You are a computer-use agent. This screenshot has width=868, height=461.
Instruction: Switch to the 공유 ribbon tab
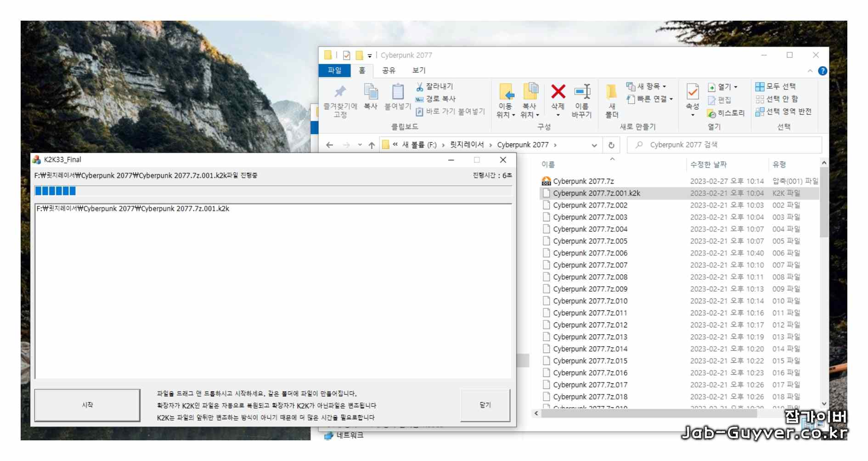[389, 70]
